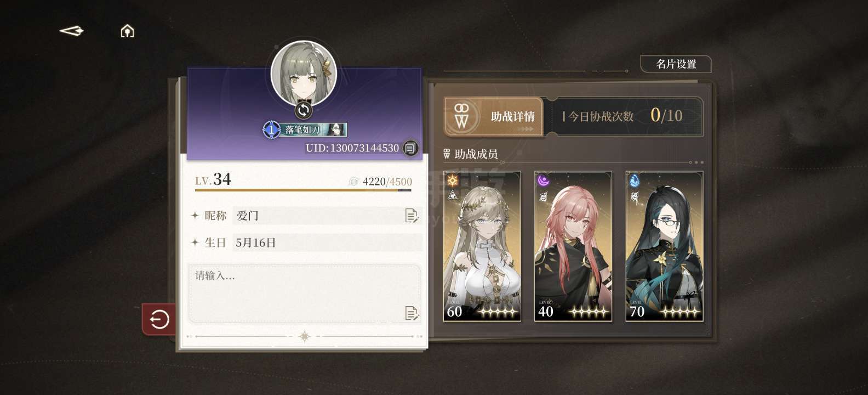Open 名片设置 card settings
Image resolution: width=868 pixels, height=395 pixels.
point(676,64)
